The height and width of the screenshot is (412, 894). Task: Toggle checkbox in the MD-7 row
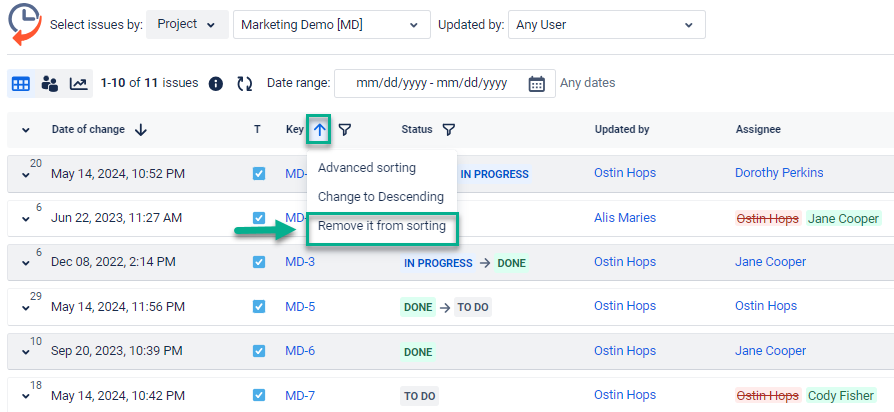click(x=259, y=396)
